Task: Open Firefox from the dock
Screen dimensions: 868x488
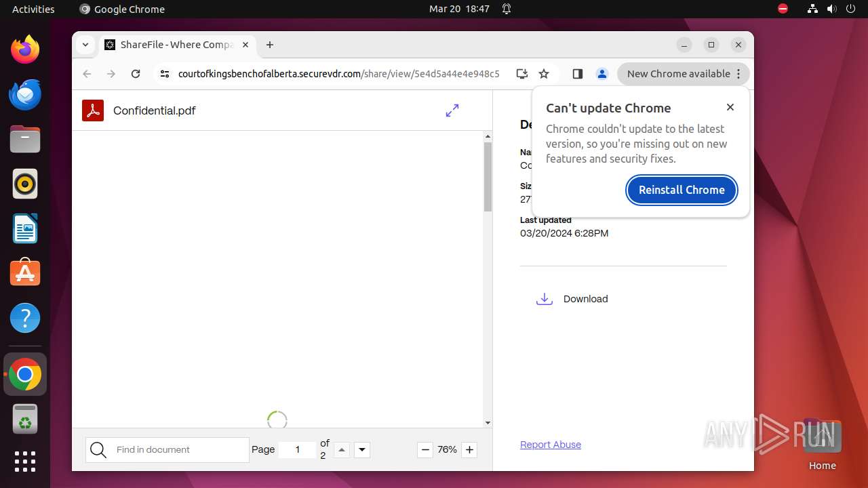Action: coord(25,49)
